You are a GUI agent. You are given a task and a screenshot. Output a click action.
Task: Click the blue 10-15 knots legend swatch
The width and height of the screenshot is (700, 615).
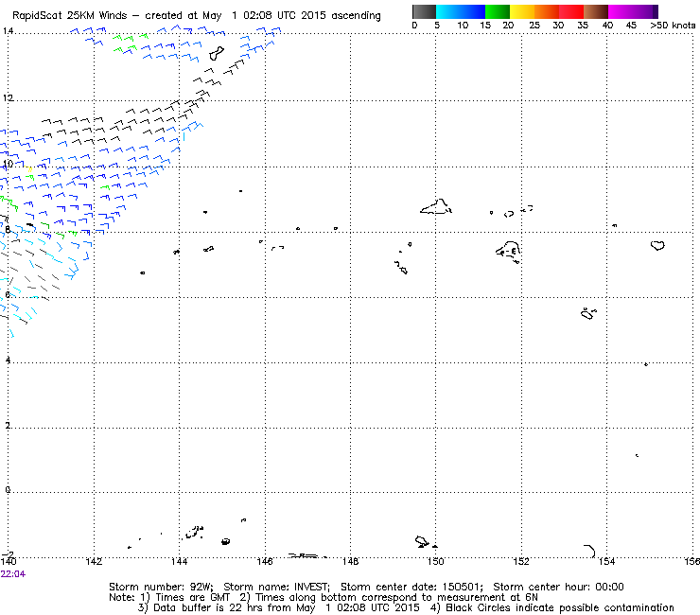(473, 11)
